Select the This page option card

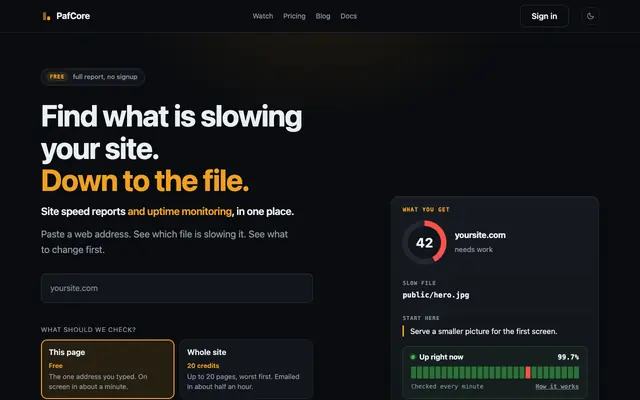(x=108, y=369)
